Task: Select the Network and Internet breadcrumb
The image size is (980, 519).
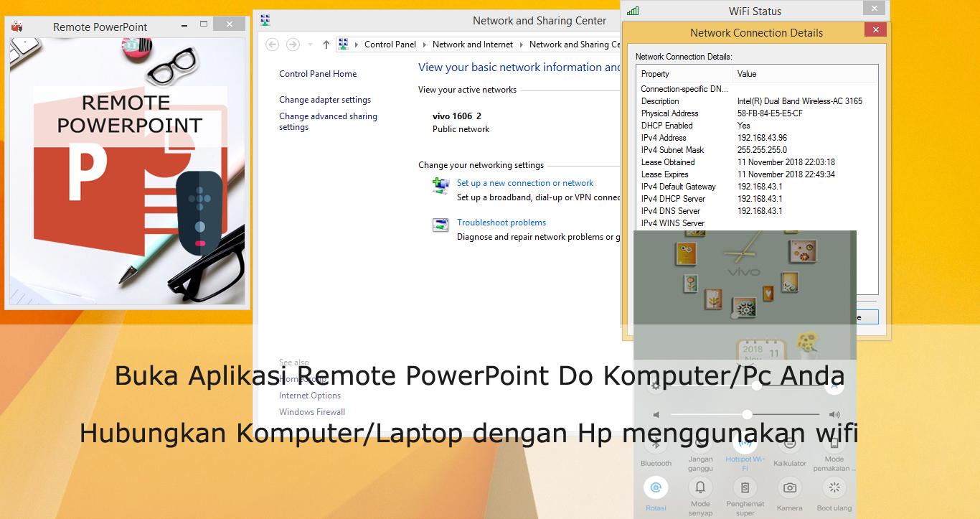Action: [x=473, y=45]
